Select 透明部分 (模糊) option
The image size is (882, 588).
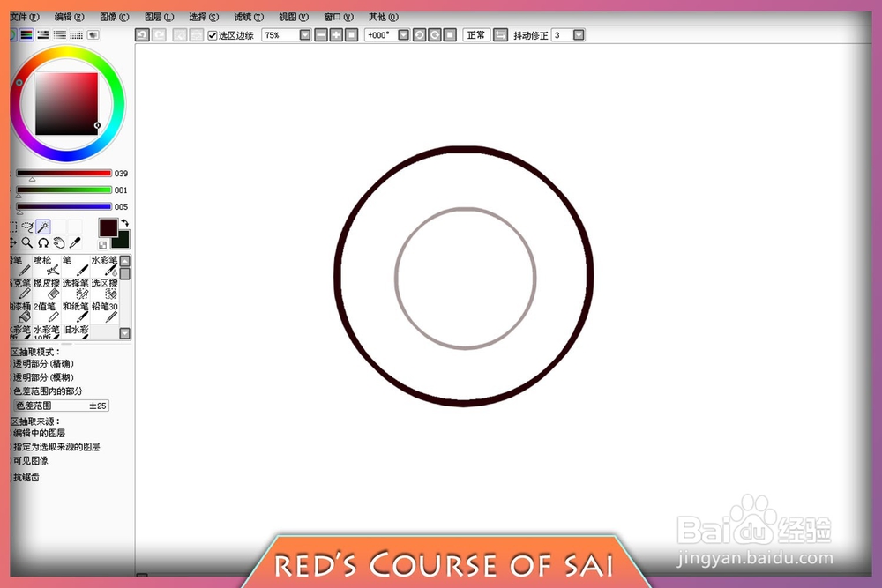(42, 377)
